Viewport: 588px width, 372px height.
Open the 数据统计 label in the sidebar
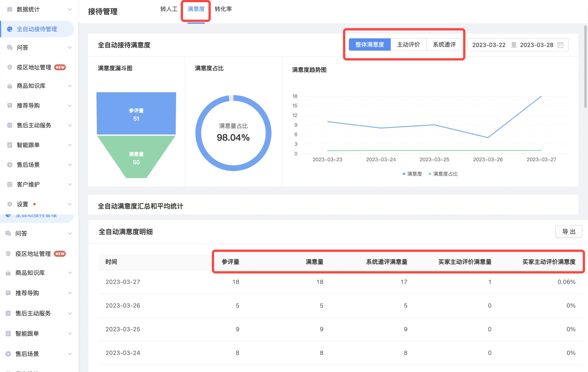coord(28,10)
